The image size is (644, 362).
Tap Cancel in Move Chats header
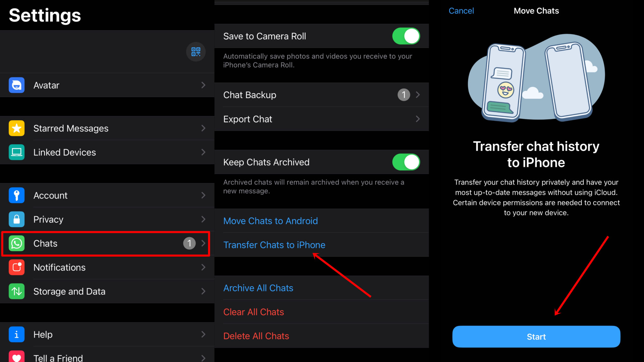pyautogui.click(x=461, y=11)
